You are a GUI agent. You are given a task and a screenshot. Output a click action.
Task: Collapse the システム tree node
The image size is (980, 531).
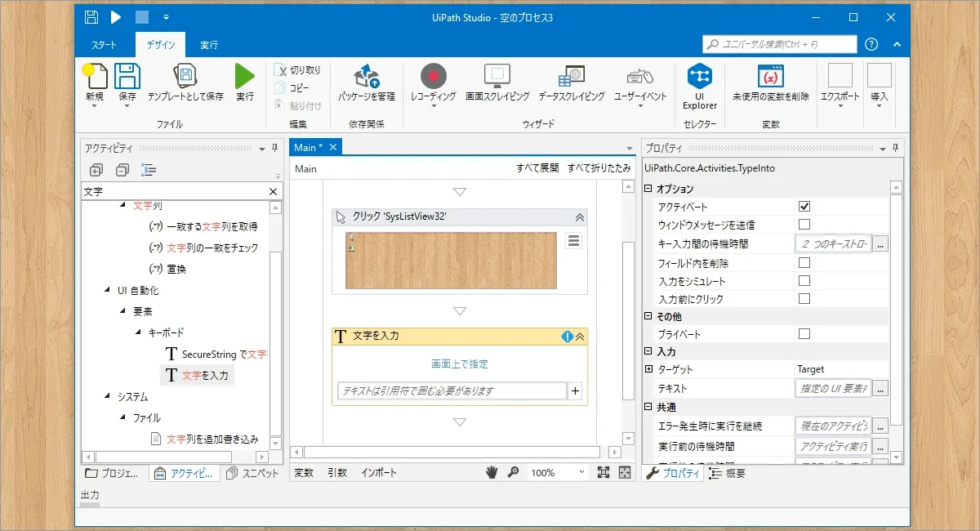(108, 396)
